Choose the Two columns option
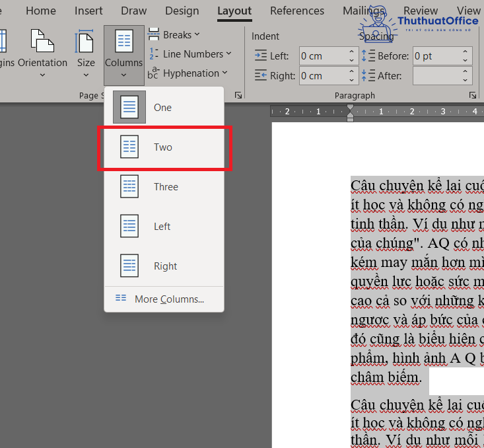Screen dimensions: 484x448 [x=164, y=147]
